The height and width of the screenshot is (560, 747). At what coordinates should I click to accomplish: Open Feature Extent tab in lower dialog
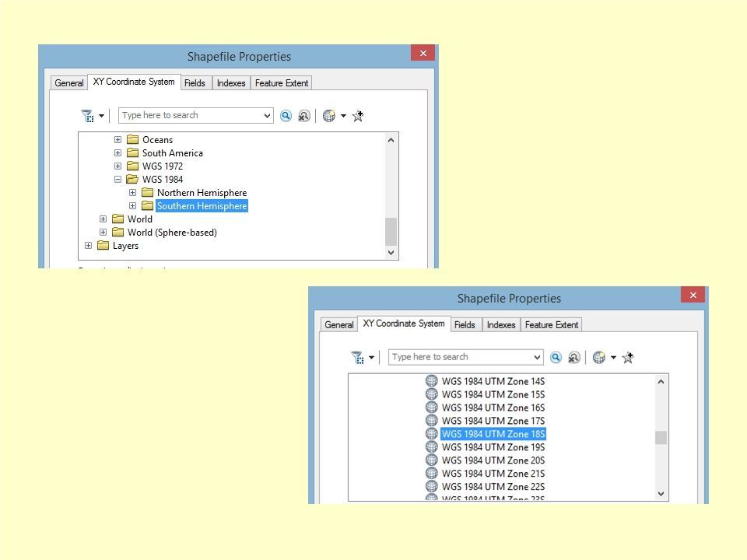pos(552,325)
